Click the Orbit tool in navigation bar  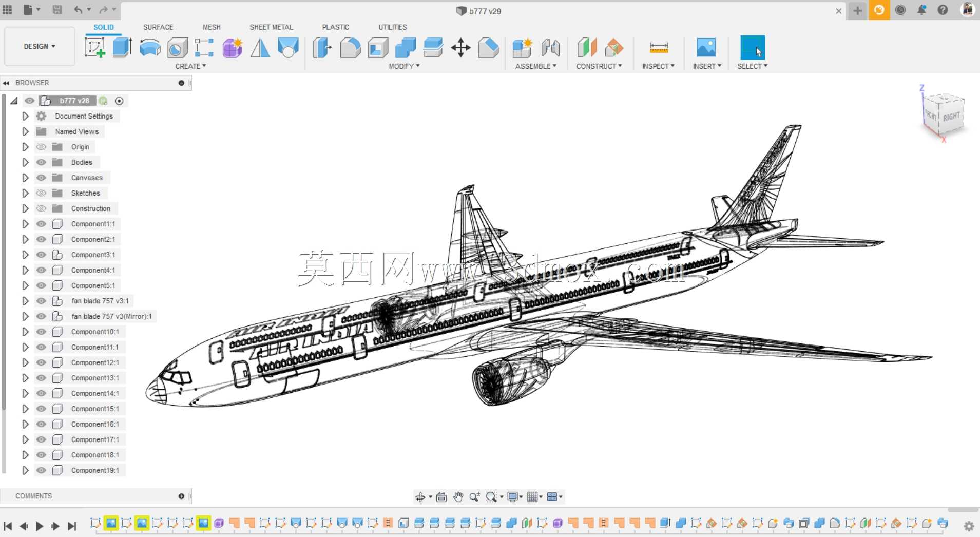point(420,496)
